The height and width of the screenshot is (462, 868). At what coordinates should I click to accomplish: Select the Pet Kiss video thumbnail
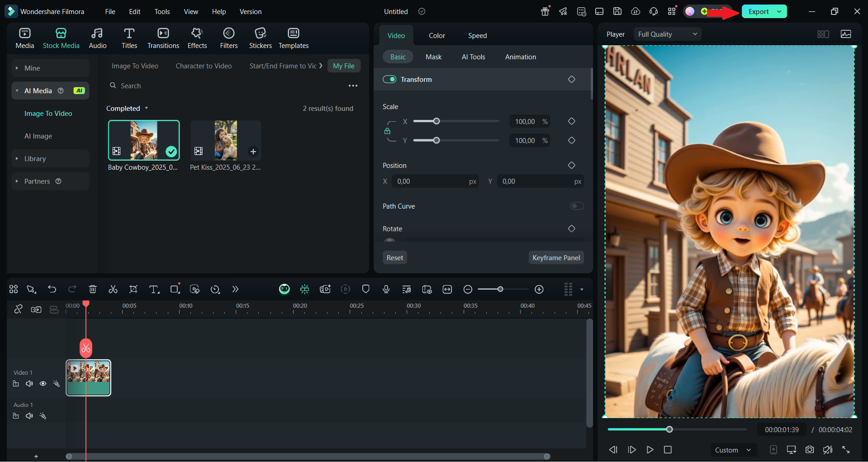tap(226, 140)
